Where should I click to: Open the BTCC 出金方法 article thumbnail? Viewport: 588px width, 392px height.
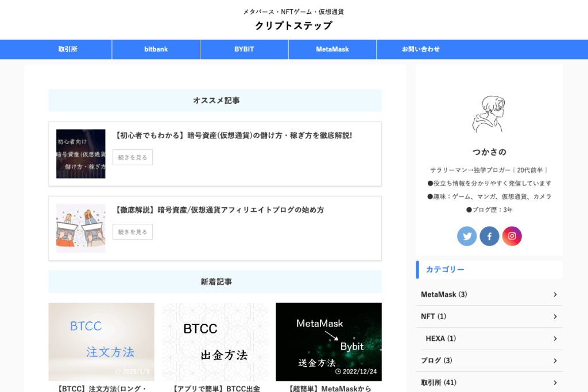(215, 342)
